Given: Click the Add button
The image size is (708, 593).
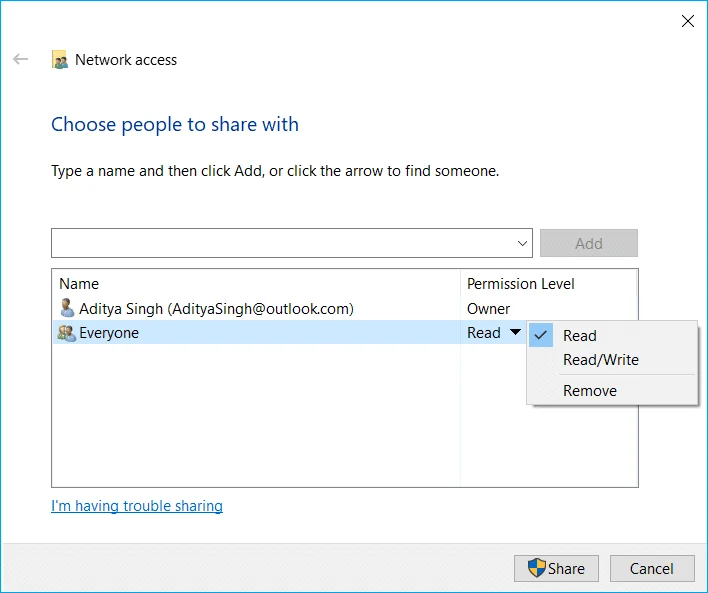Looking at the screenshot, I should [589, 243].
